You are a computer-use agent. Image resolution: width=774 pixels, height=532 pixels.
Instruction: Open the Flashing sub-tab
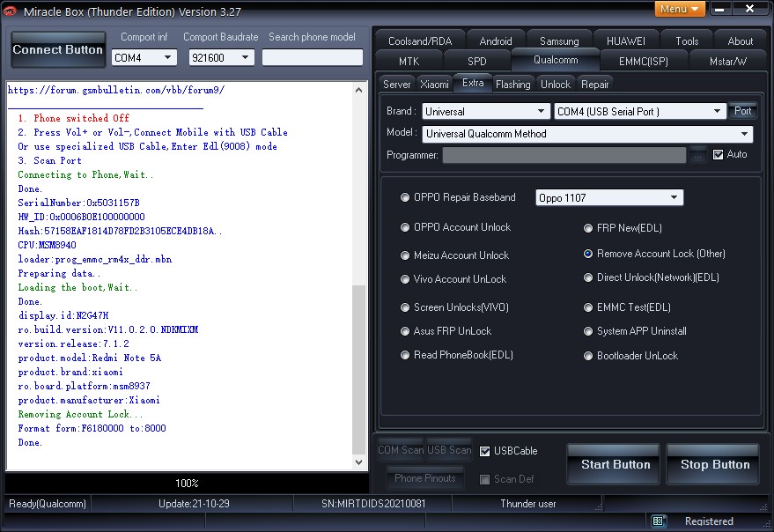512,85
